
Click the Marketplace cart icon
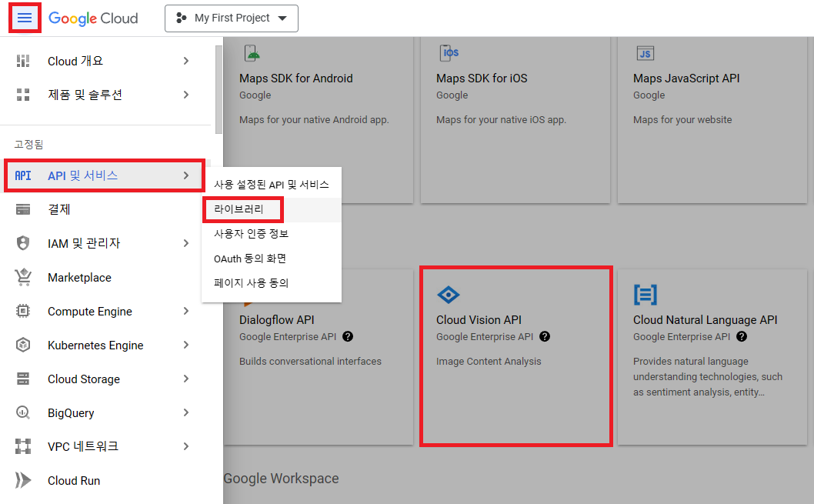pos(23,278)
